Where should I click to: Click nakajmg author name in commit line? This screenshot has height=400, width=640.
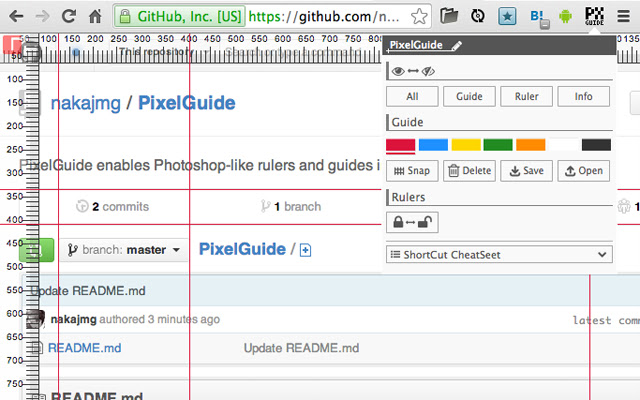click(73, 319)
